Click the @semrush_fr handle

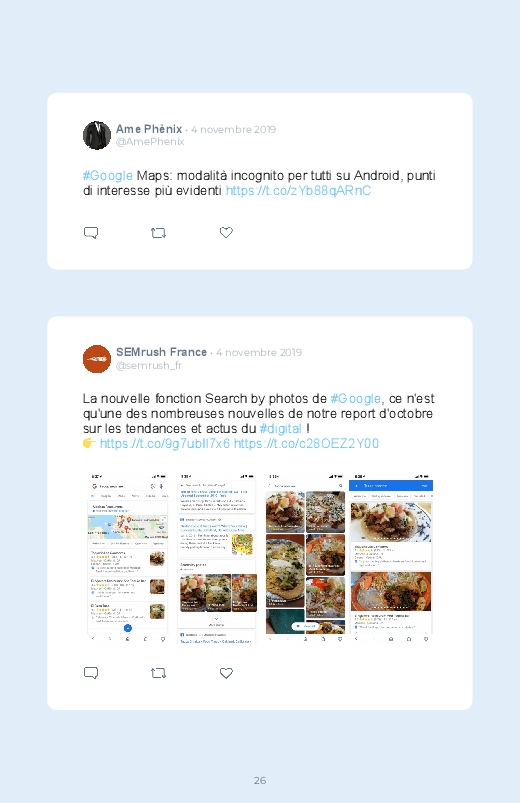click(149, 365)
